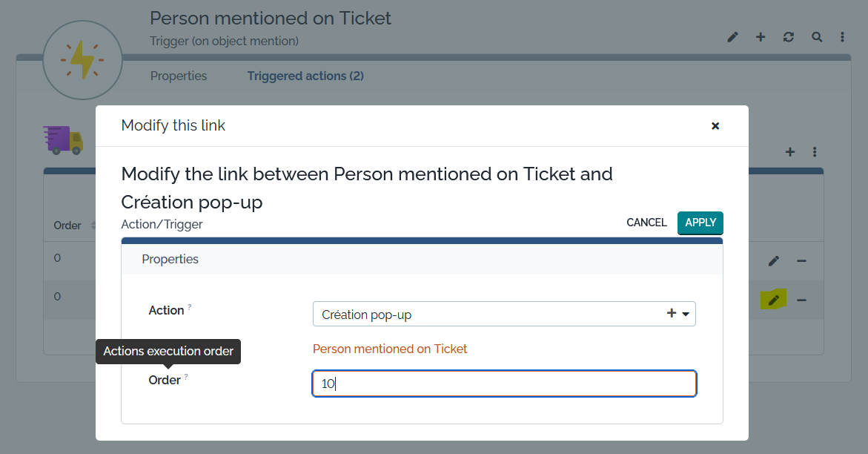Screen dimensions: 868x454
Task: Click the purple delivery truck icon
Action: pos(64,139)
